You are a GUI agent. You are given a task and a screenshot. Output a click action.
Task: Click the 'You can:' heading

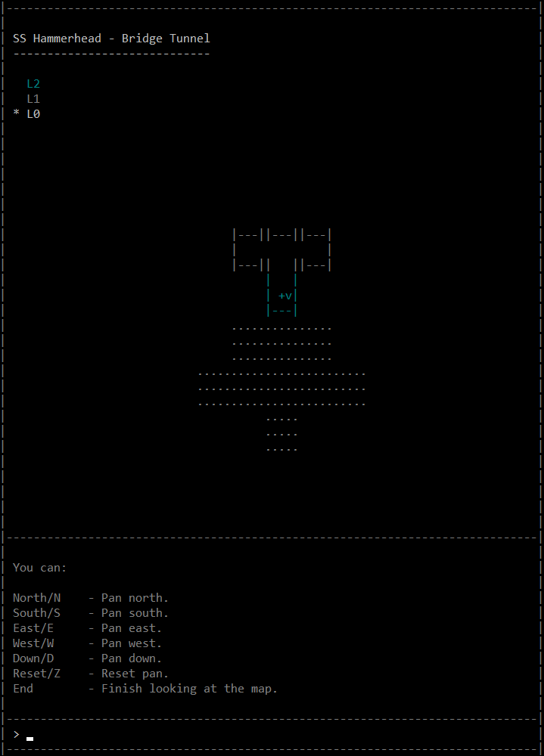(39, 568)
